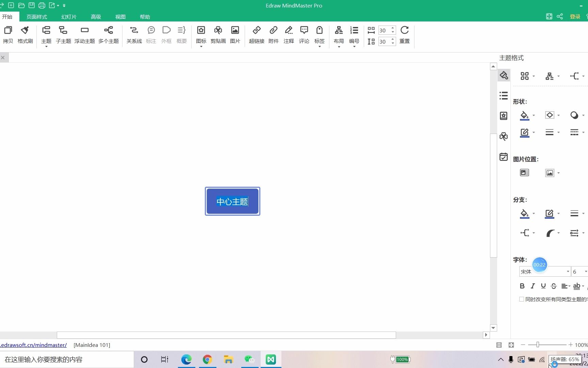This screenshot has height=368, width=588.
Task: Open the 帮助 tab
Action: [x=145, y=17]
